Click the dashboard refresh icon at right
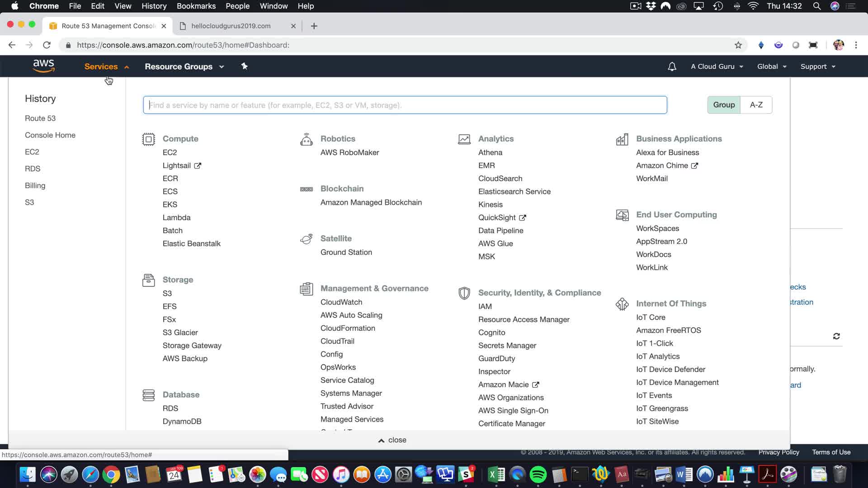This screenshot has height=488, width=868. [836, 336]
